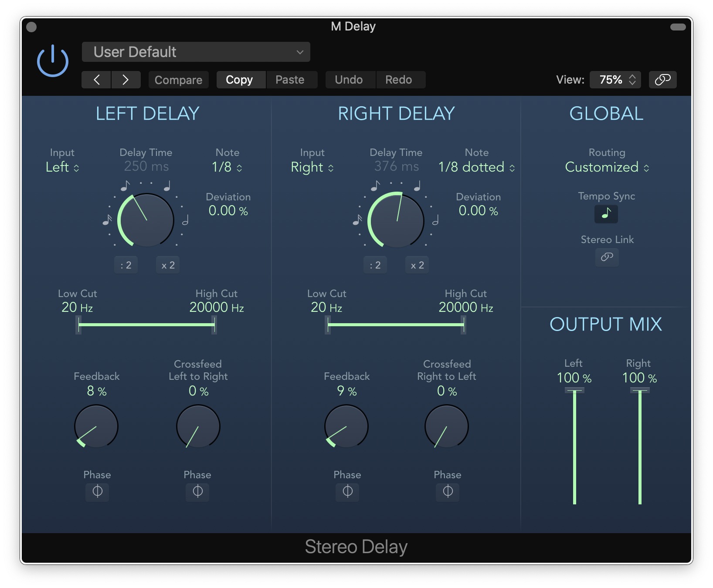Invert Left to Right crossfeed phase
Viewport: 713px width, 588px height.
(x=197, y=492)
